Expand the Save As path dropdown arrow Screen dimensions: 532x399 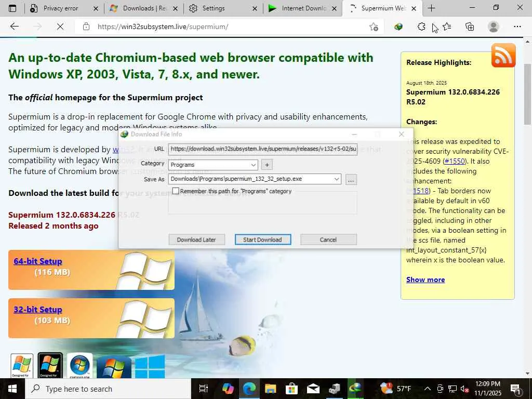coord(337,179)
